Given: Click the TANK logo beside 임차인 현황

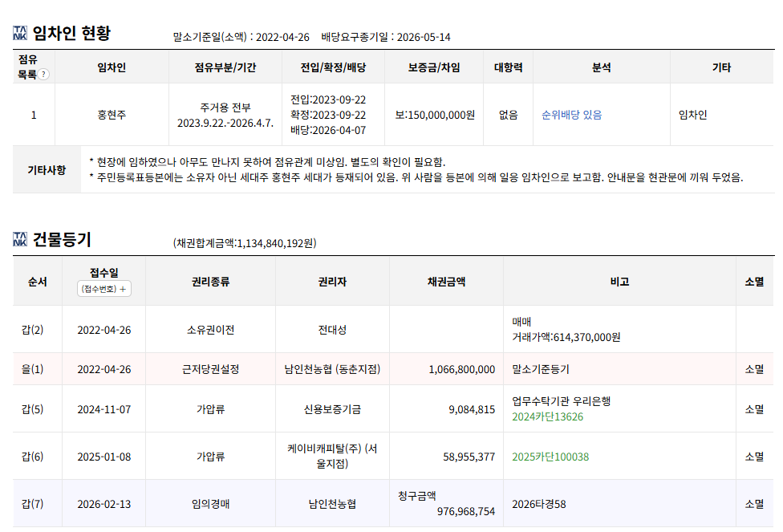Looking at the screenshot, I should tap(20, 33).
